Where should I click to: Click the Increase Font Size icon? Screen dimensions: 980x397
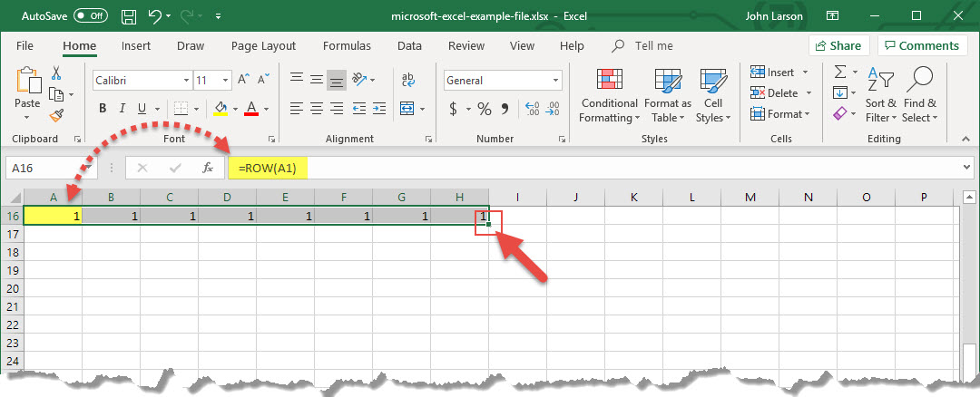click(x=243, y=81)
